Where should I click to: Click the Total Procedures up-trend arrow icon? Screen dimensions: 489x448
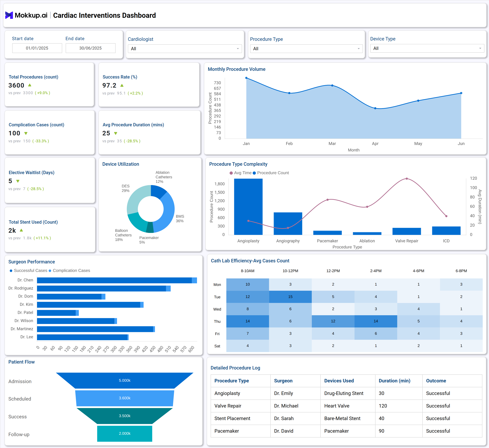click(30, 85)
